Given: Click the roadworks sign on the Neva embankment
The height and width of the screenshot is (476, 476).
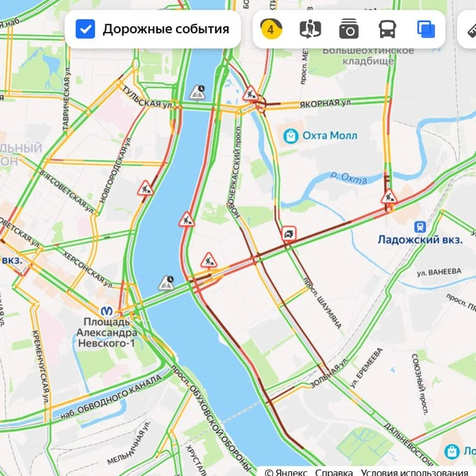Looking at the screenshot, I should click(x=186, y=220).
